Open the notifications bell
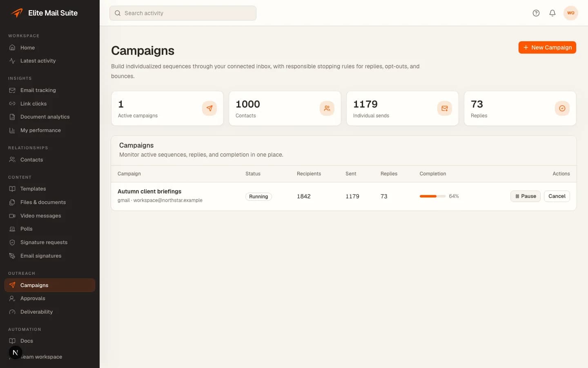This screenshot has height=368, width=588. click(552, 13)
